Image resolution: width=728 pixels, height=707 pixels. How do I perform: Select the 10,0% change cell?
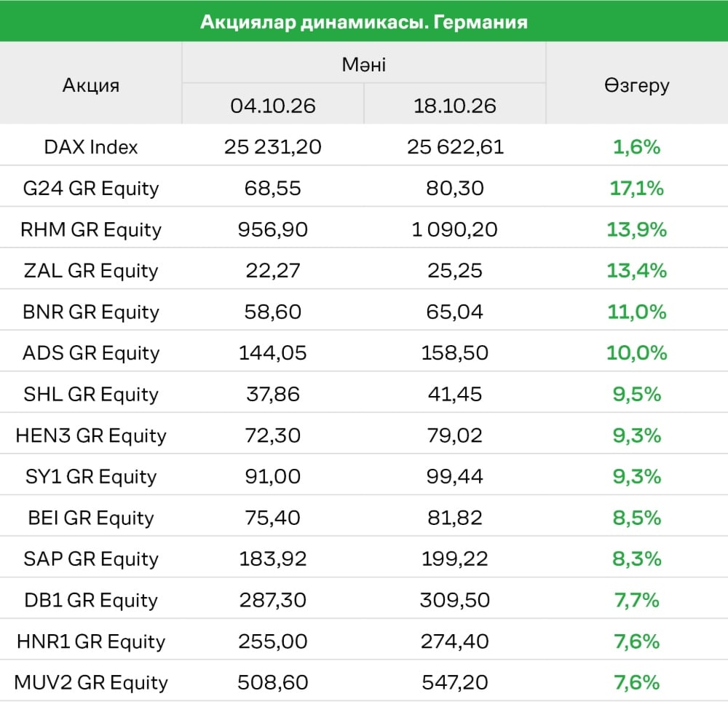click(x=637, y=353)
